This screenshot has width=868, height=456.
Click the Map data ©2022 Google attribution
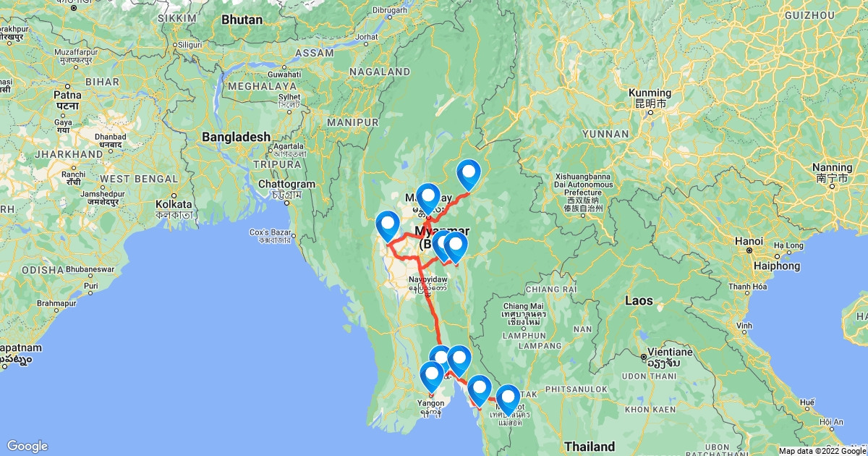(821, 451)
